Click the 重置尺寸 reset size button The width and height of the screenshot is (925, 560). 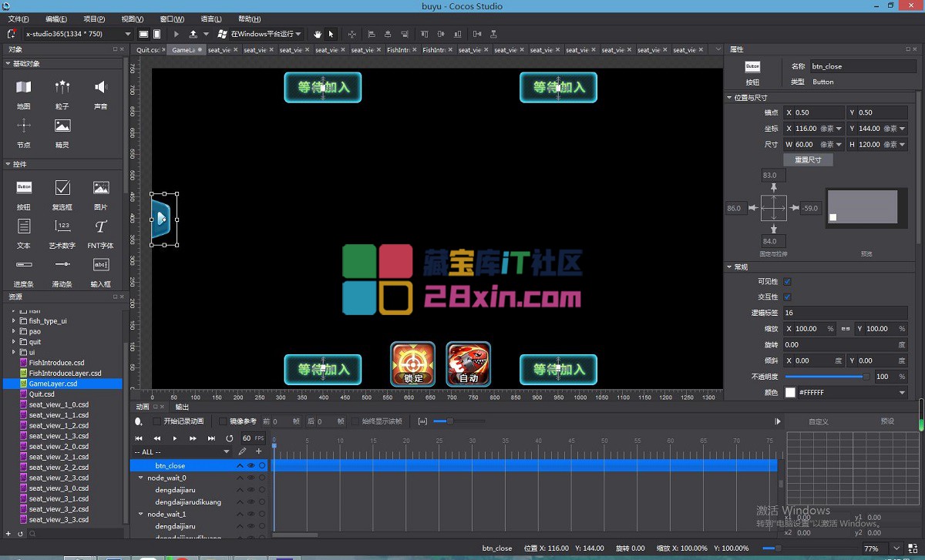808,159
